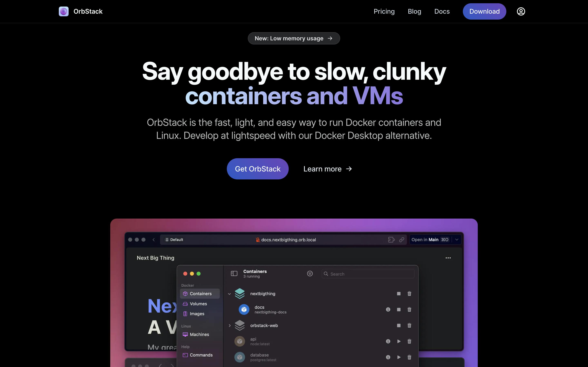This screenshot has height=367, width=588.
Task: Click Learn more link on homepage
Action: pyautogui.click(x=327, y=169)
